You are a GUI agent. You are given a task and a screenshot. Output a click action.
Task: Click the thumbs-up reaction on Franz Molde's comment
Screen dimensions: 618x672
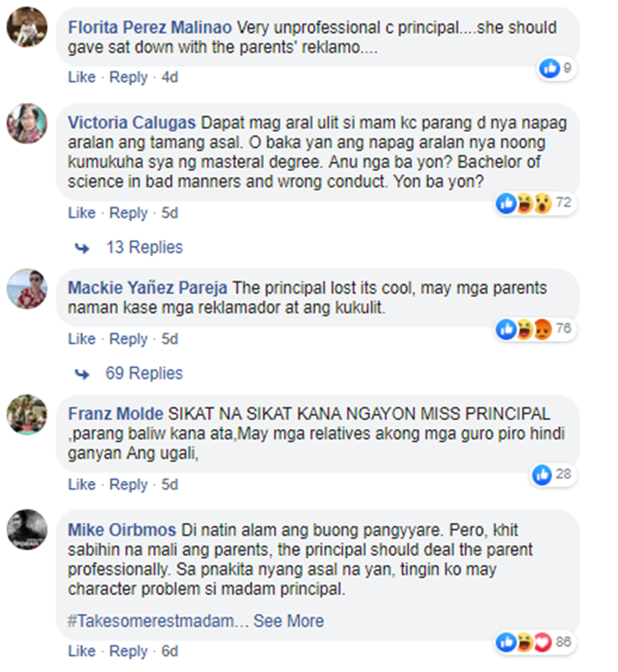click(542, 474)
